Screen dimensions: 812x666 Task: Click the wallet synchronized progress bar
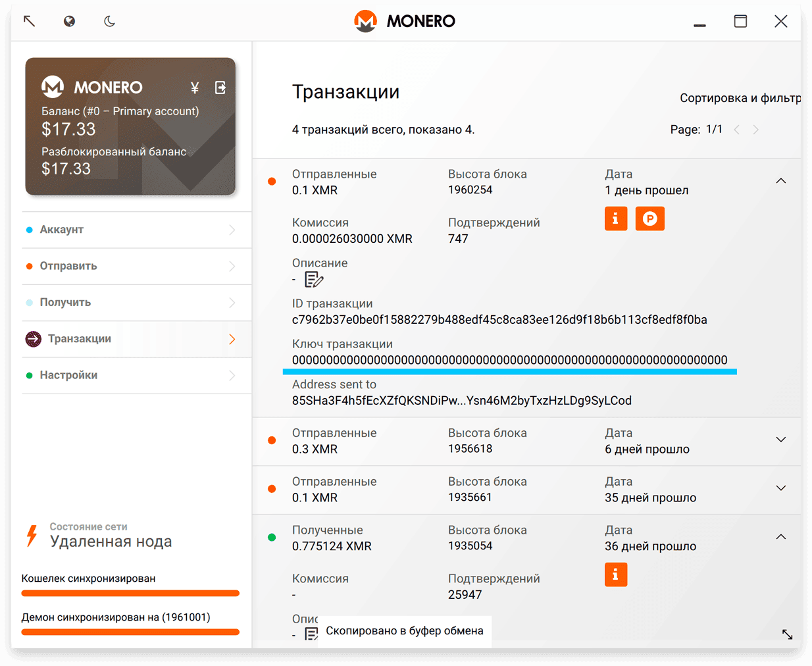click(x=130, y=594)
